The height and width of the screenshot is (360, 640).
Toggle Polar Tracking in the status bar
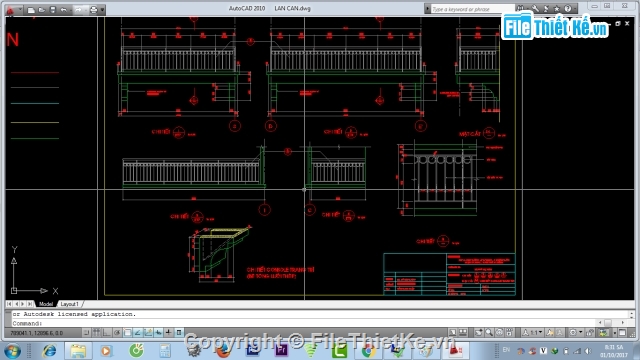pyautogui.click(x=117, y=333)
